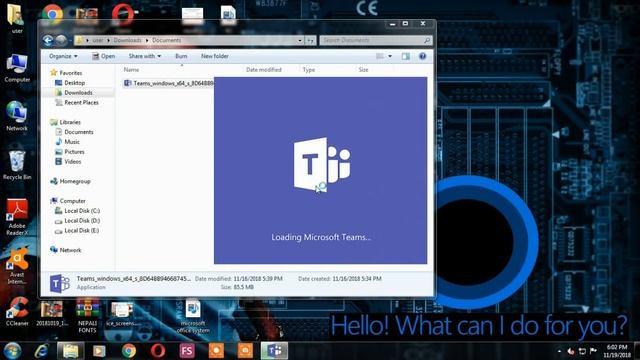Click 'Downloads' in the address breadcrumb

(x=127, y=40)
